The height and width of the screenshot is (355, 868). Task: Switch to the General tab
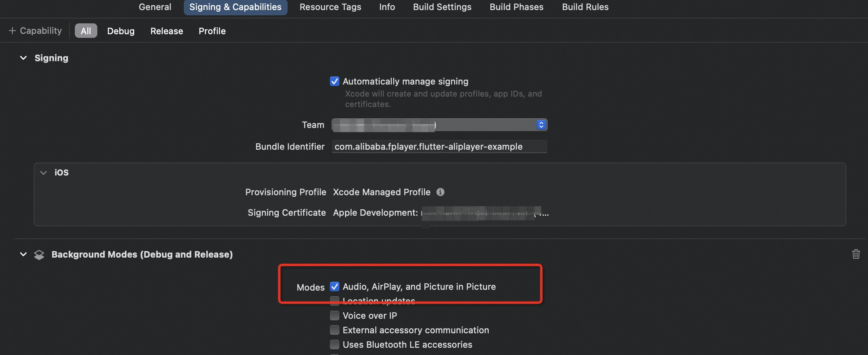[x=155, y=7]
